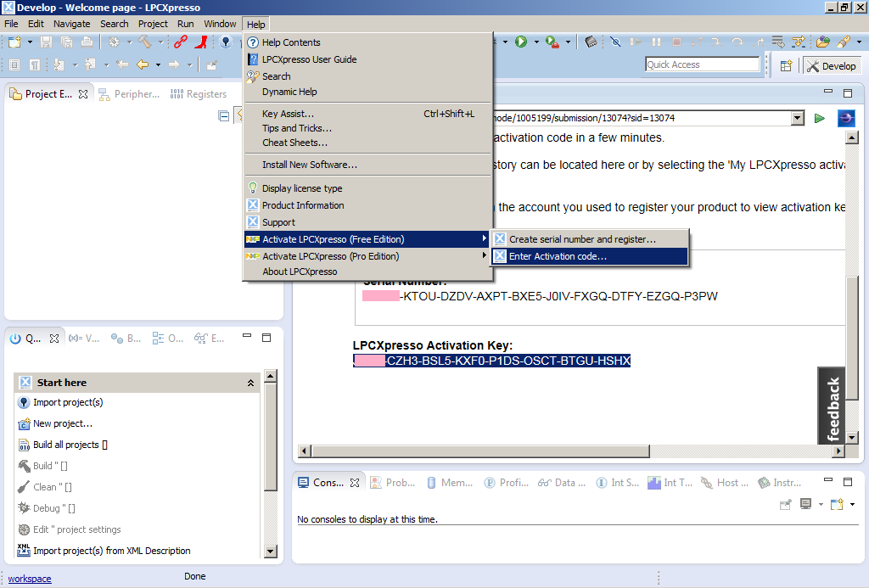
Task: Expand Activate LPCXpresso (Pro Edition) submenu
Action: 367,256
